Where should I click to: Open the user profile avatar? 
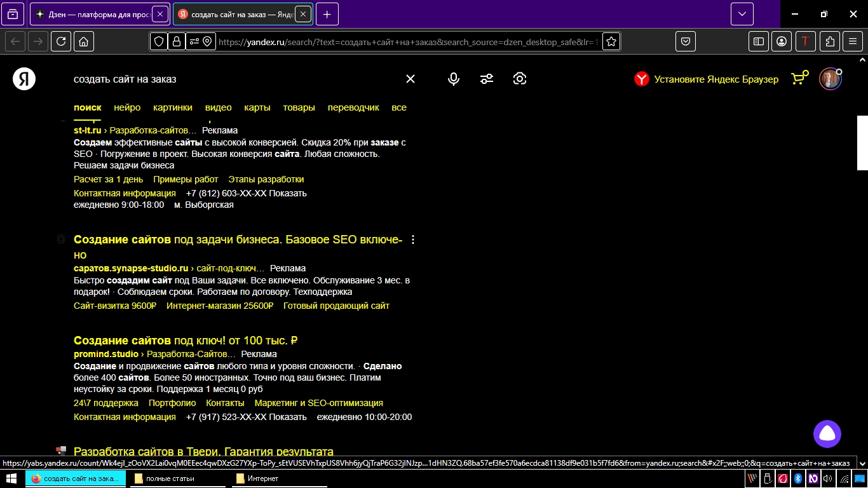coord(830,79)
